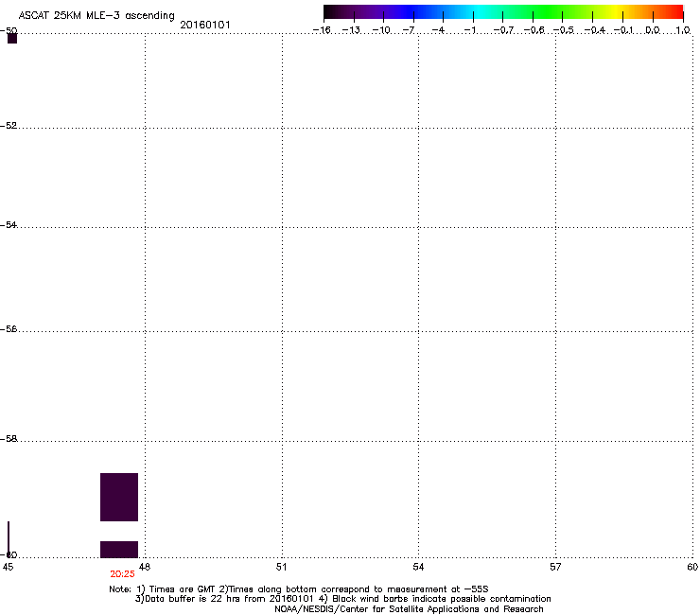Click longitude axis label 60
Viewport: 700px width, 615px height.
click(692, 567)
